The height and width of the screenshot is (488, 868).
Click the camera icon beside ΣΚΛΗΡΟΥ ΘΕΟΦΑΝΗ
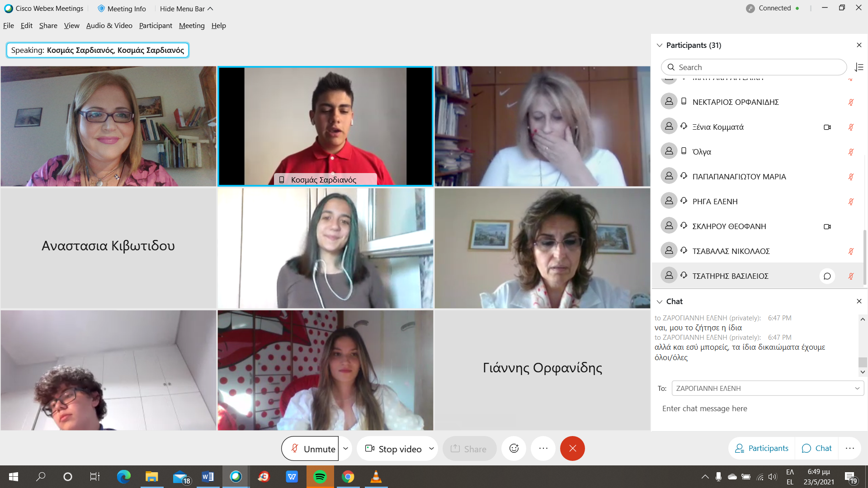click(x=827, y=226)
